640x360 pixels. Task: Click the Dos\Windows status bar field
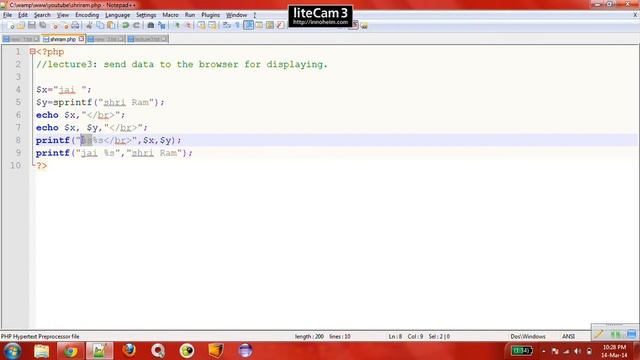pos(528,337)
